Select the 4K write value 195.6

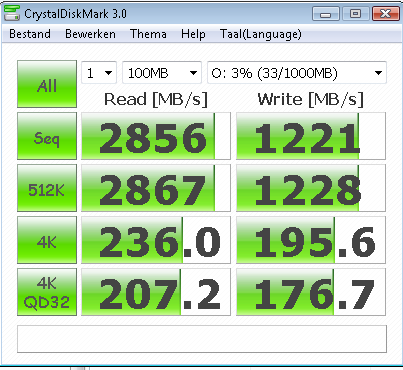click(x=311, y=240)
